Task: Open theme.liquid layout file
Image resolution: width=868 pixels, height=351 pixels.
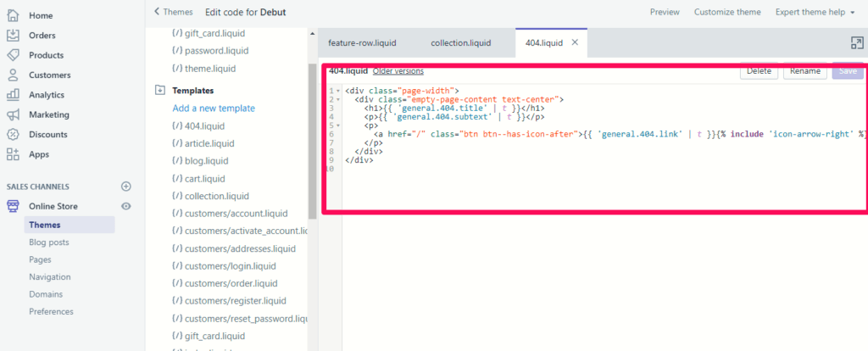Action: click(x=210, y=69)
